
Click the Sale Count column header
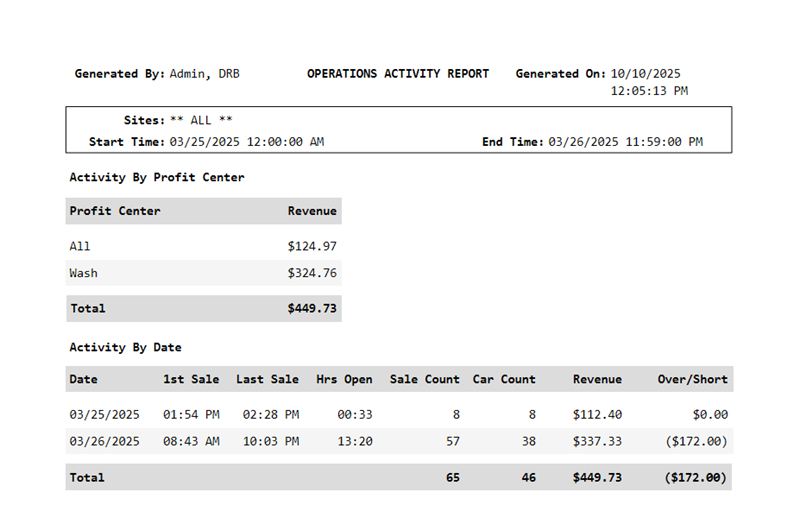425,379
